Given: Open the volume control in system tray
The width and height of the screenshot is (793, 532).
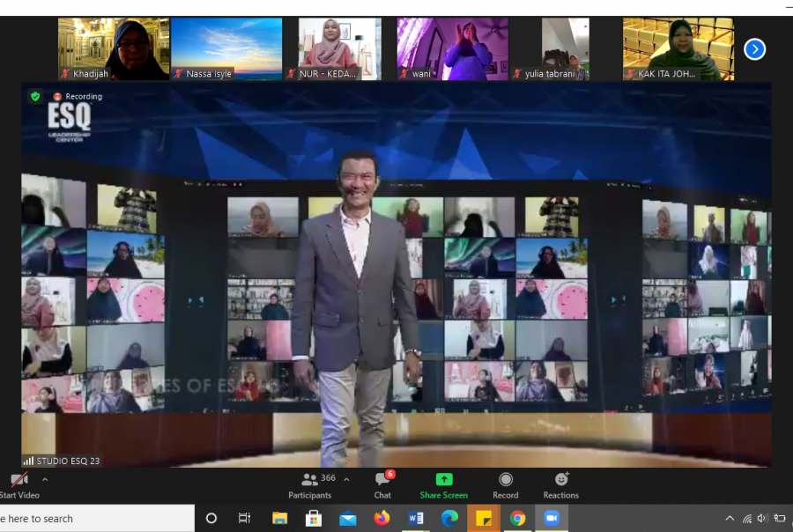Looking at the screenshot, I should click(x=763, y=519).
